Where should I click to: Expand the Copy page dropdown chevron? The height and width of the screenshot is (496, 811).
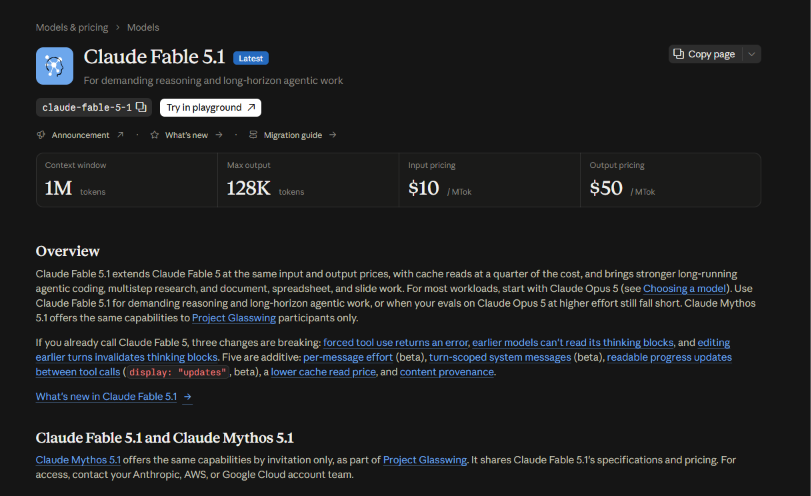click(x=752, y=54)
